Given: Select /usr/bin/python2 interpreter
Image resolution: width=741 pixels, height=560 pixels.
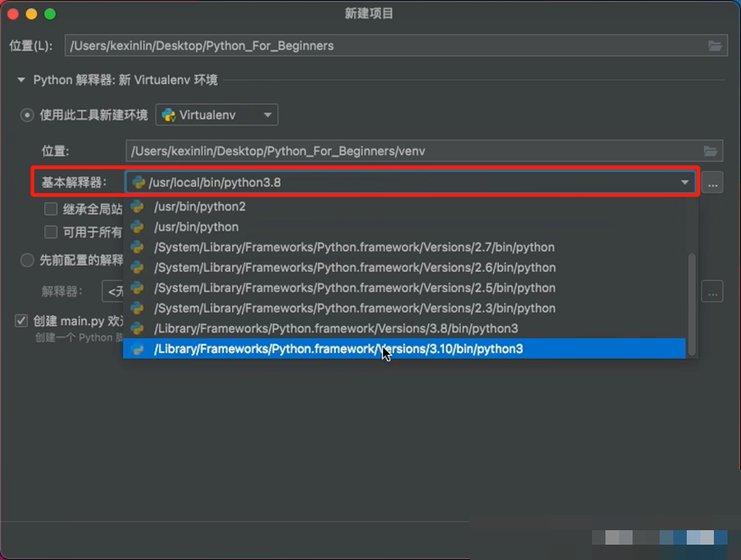Looking at the screenshot, I should click(404, 206).
